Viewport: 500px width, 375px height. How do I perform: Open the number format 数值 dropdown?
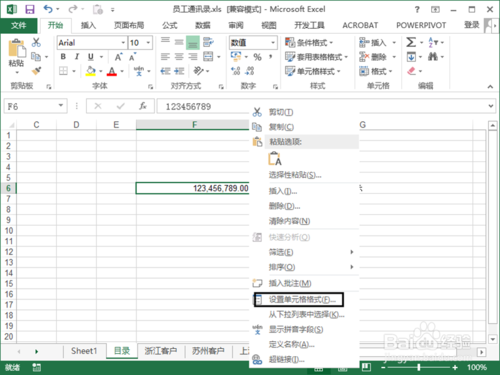click(x=273, y=43)
